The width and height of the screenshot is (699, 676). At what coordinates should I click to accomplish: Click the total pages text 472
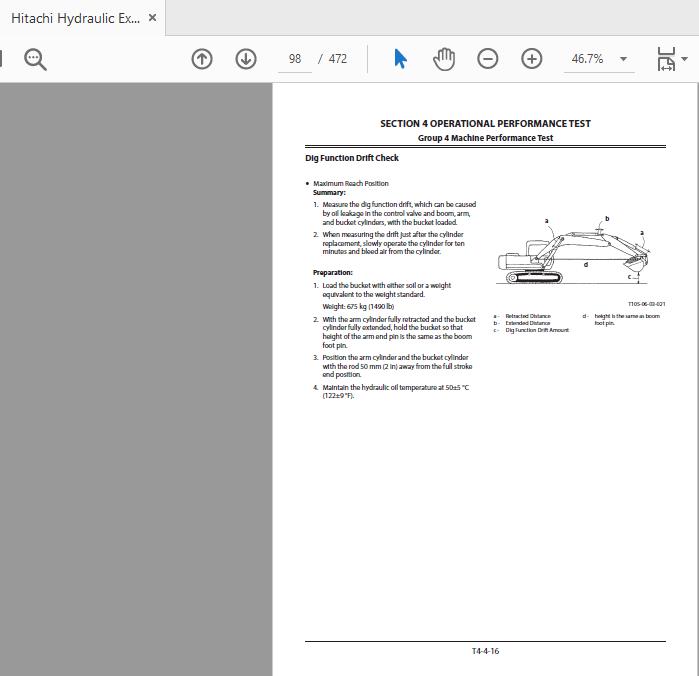(x=337, y=59)
